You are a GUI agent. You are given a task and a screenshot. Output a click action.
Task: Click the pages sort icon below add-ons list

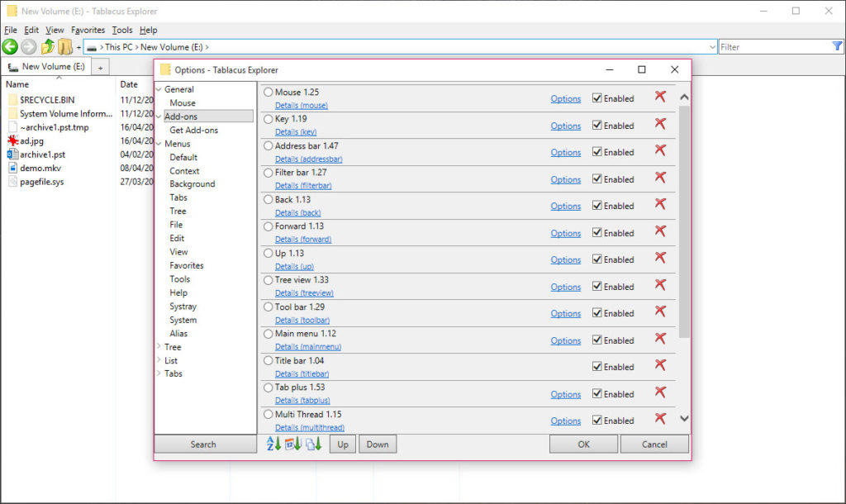[313, 444]
